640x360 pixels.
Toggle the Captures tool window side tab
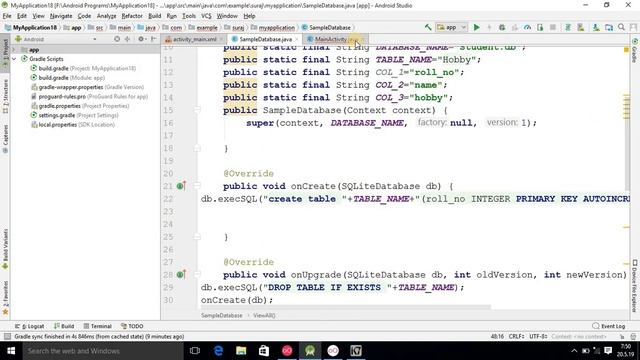click(x=5, y=139)
